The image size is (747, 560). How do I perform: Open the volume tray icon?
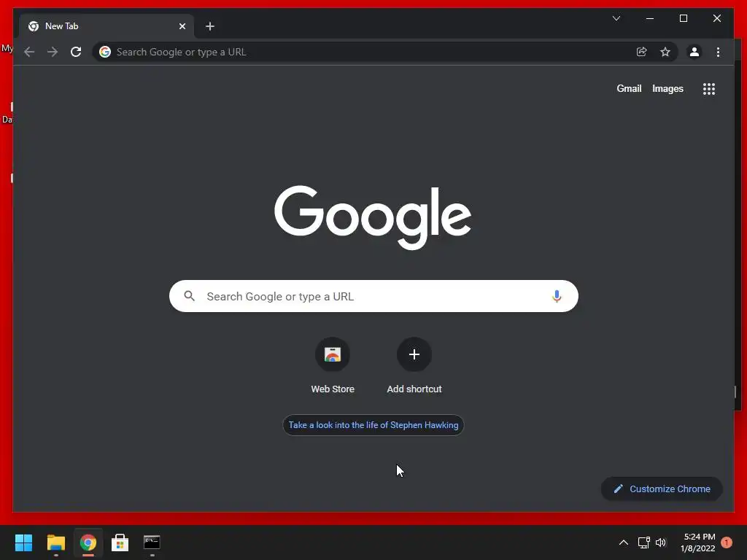[661, 542]
